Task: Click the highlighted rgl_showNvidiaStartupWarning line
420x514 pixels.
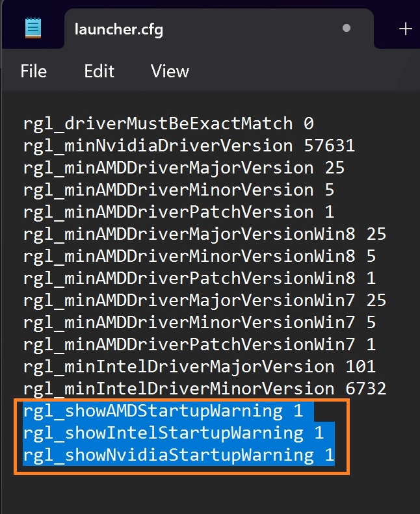Action: coord(178,455)
